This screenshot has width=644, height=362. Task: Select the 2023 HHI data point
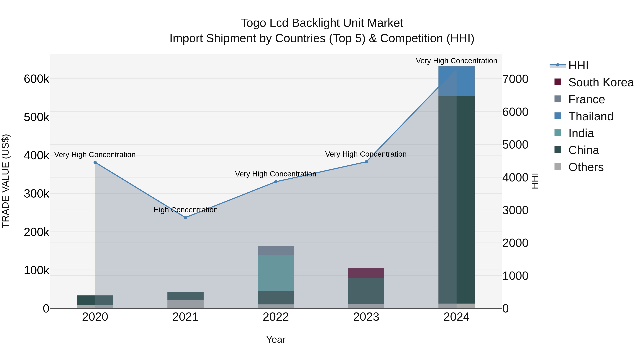366,162
